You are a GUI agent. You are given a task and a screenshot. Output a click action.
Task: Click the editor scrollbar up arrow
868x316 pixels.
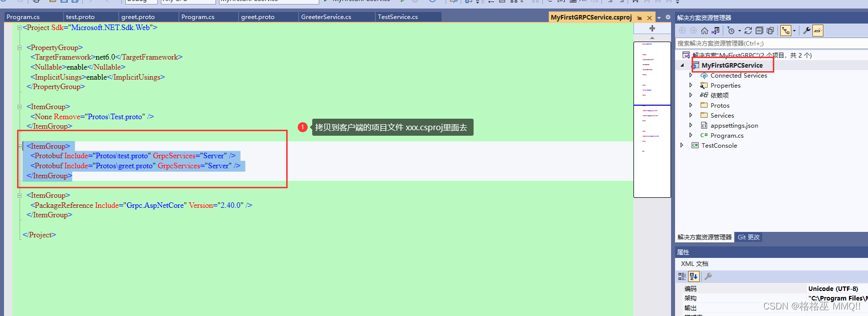coord(652,38)
